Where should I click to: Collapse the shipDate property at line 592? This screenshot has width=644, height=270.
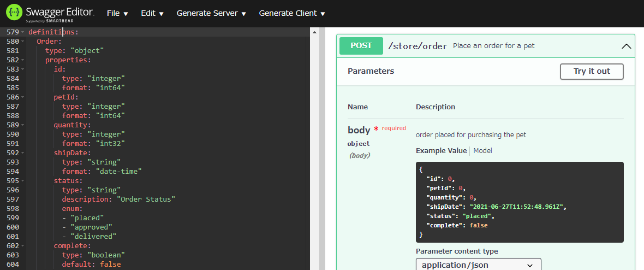point(23,153)
